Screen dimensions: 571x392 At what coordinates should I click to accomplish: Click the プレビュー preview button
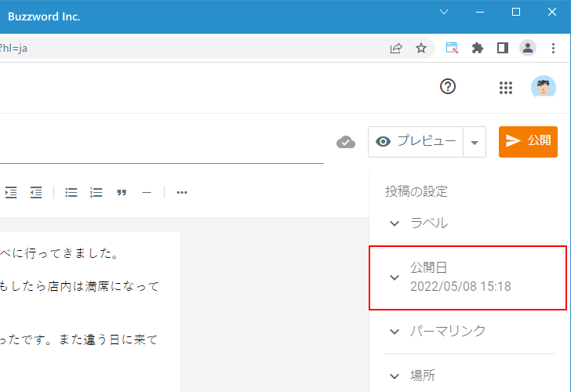[x=416, y=142]
